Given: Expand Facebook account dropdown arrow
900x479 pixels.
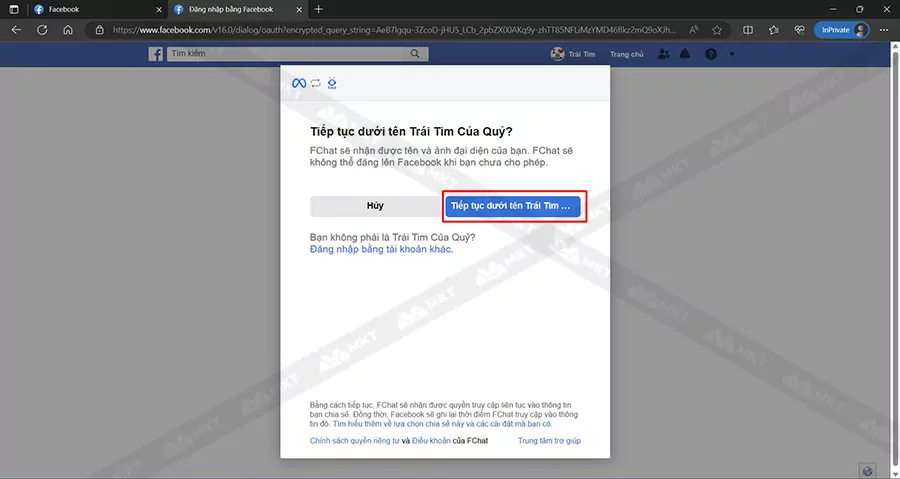Looking at the screenshot, I should 732,54.
